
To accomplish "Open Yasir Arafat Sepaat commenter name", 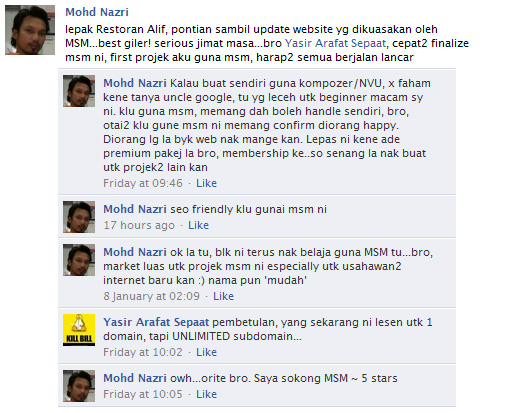I will [156, 322].
